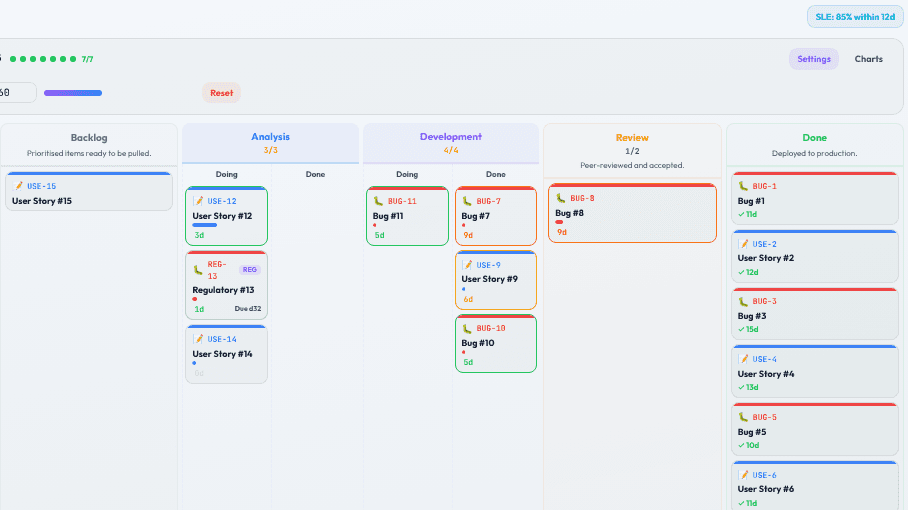Click the purple REG tag on Regulatory #13

(x=250, y=270)
